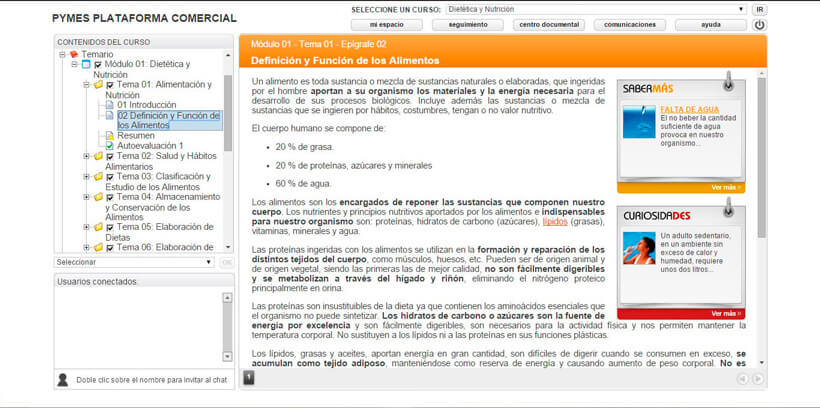Click the course tree scroll down arrow
Viewport: 820px width, 408px height.
coord(227,247)
